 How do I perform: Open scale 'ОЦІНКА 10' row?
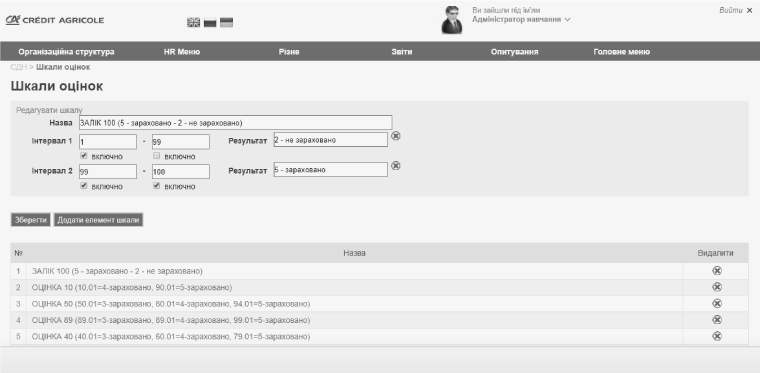coord(132,288)
